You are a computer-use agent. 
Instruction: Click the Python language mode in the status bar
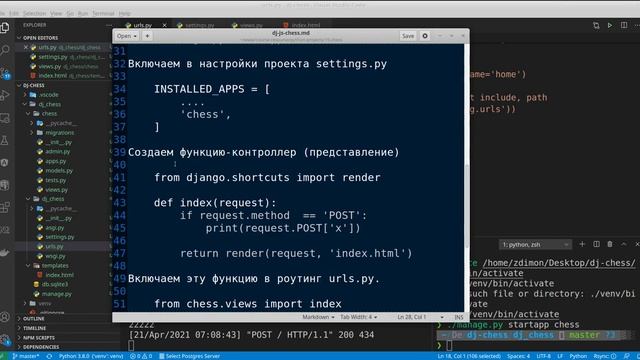(x=578, y=356)
